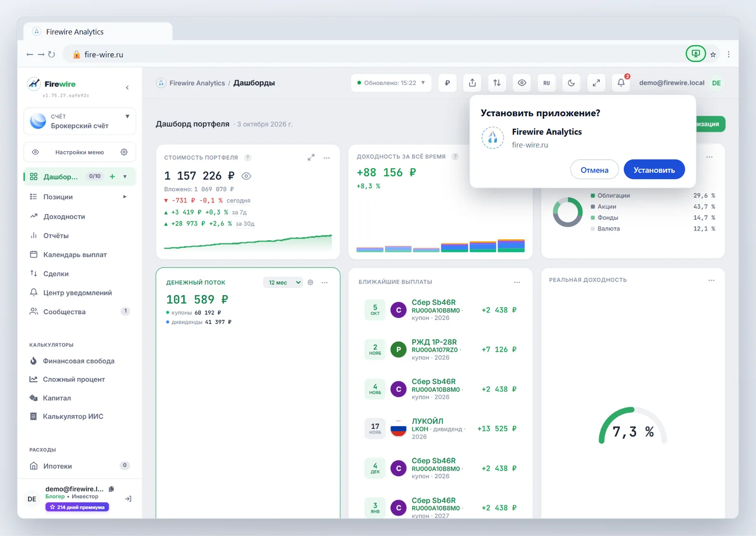Toggle dark mode moon icon
The image size is (756, 536).
(571, 83)
